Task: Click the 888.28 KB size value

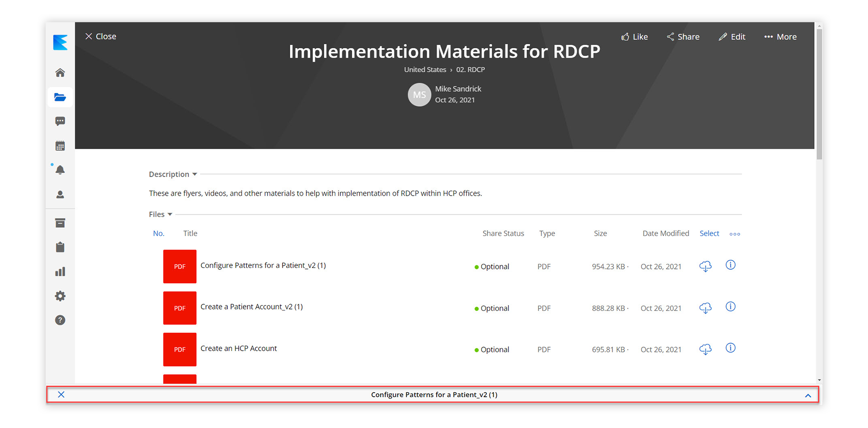Action: [x=609, y=308]
